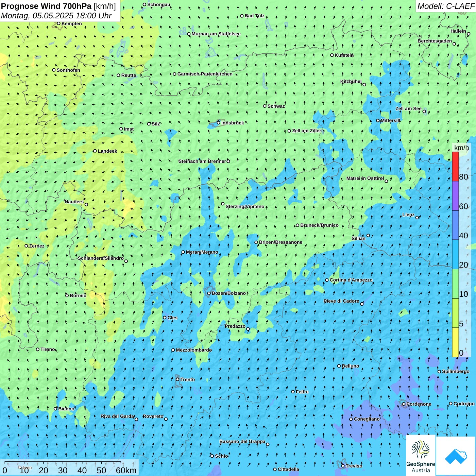Click the 'km/h' legend heading
This screenshot has width=476, height=476.
tap(461, 148)
